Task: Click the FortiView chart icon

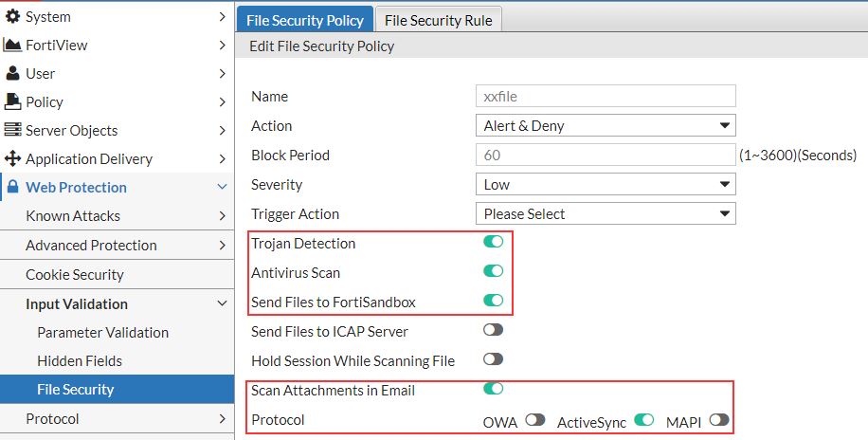Action: [12, 45]
